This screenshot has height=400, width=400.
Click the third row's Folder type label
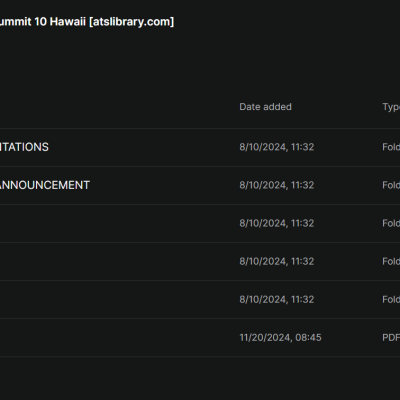tap(391, 223)
